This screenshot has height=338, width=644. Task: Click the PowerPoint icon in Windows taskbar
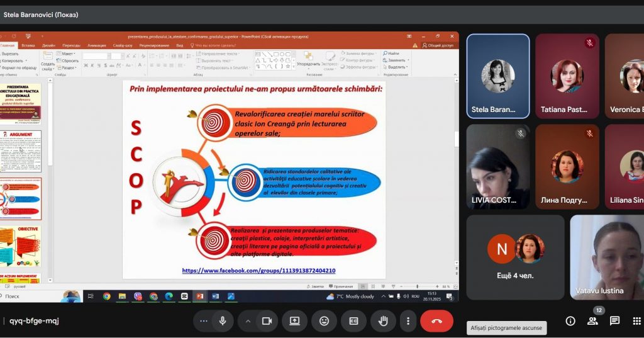(x=199, y=296)
